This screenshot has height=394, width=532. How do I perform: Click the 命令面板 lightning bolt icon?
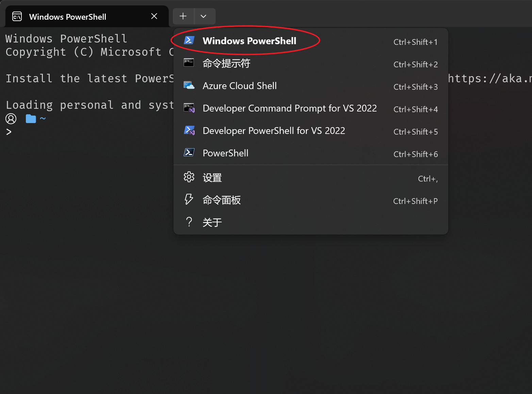coord(189,200)
